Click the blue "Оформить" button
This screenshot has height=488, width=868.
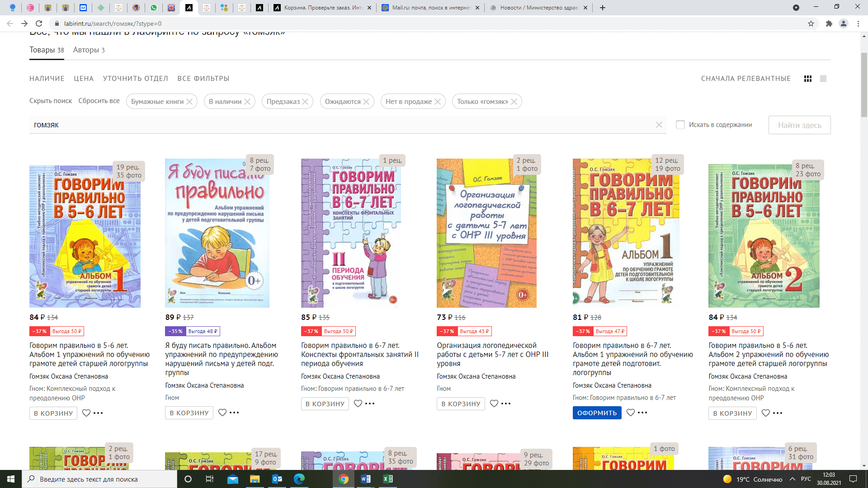click(x=597, y=413)
